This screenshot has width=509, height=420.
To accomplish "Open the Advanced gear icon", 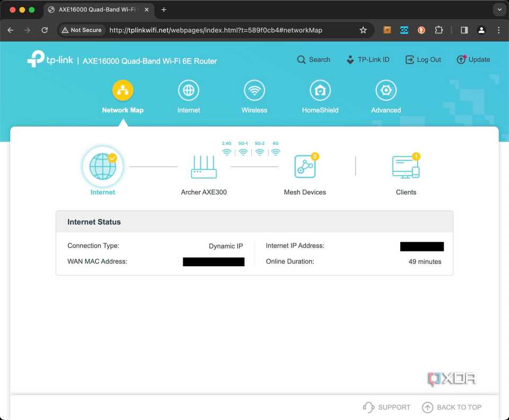I will point(386,90).
